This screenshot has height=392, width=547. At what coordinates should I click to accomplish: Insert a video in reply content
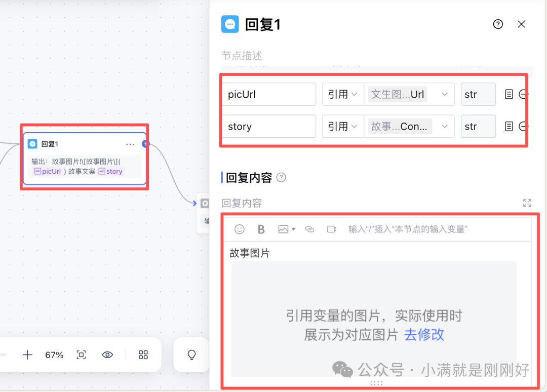(x=331, y=229)
